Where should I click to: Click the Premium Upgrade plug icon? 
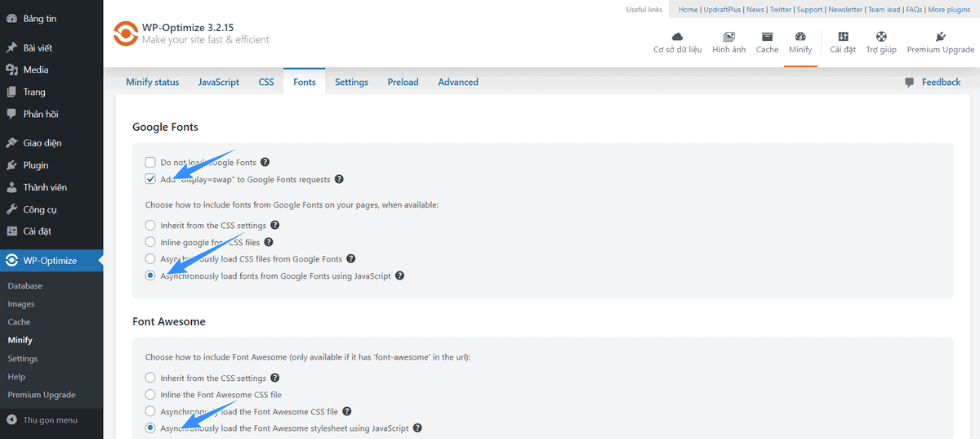(x=940, y=37)
